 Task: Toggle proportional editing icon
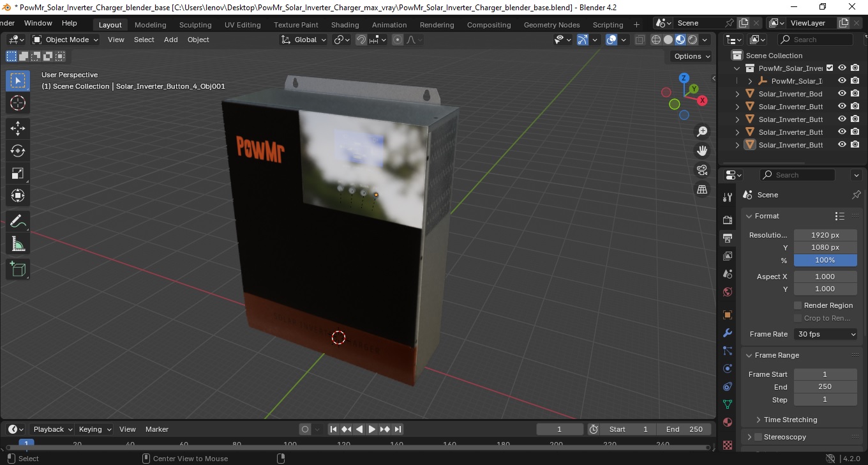(x=398, y=40)
